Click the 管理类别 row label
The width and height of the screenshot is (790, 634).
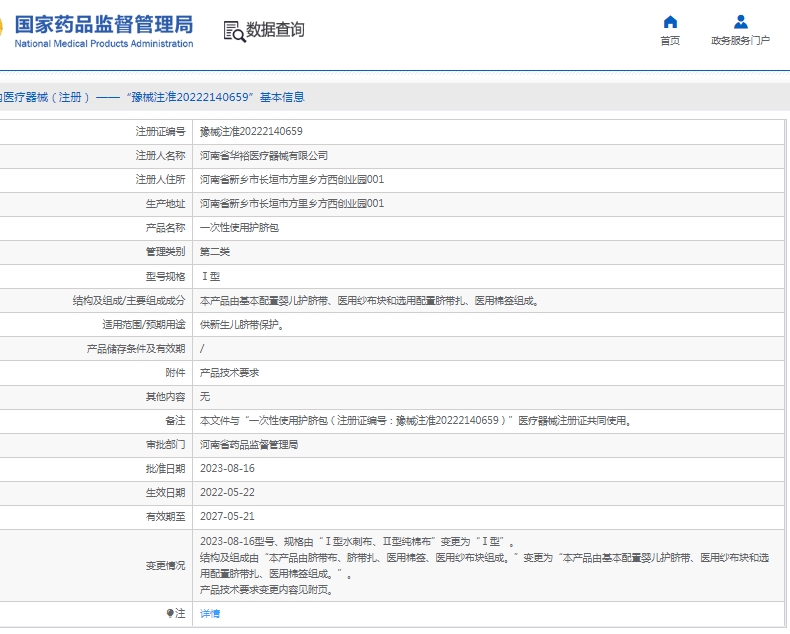165,251
